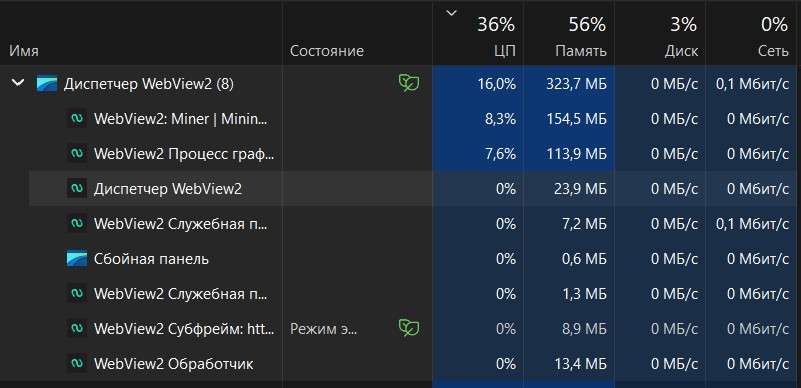Click the Сбойная панель blue icon
This screenshot has height=388, width=801.
point(77,259)
